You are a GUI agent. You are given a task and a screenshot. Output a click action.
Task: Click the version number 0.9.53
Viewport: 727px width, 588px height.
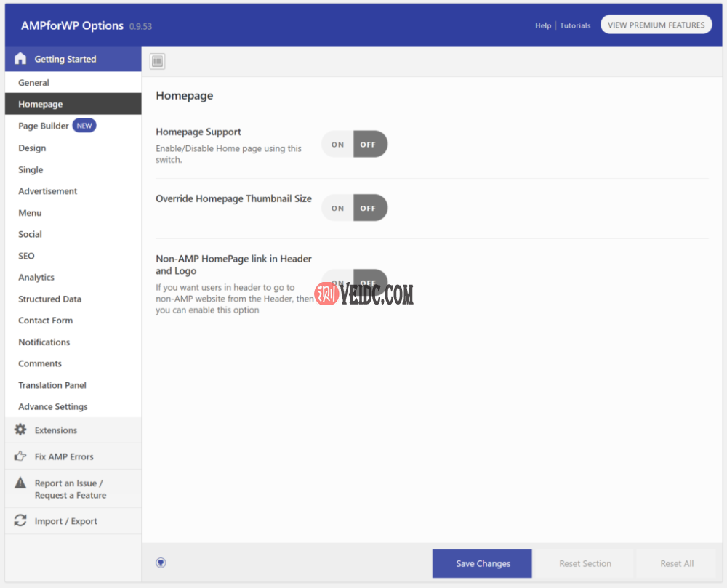pyautogui.click(x=140, y=26)
